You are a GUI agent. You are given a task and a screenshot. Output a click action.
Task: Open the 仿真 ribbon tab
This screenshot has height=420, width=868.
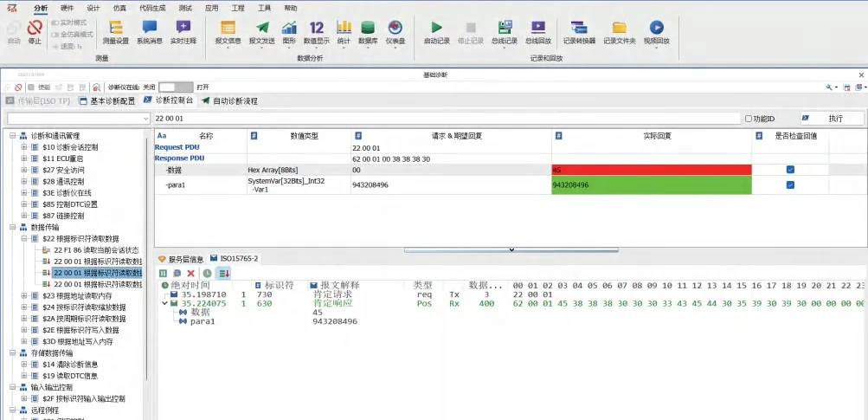pos(119,9)
